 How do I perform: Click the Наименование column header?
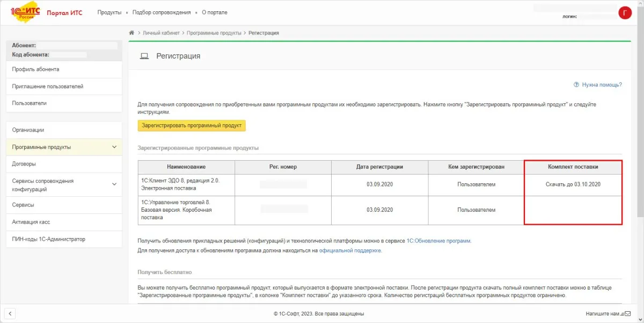[x=186, y=167]
